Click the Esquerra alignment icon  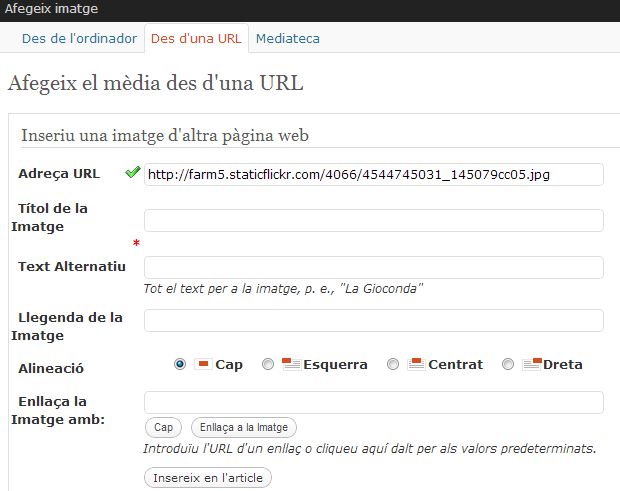291,364
